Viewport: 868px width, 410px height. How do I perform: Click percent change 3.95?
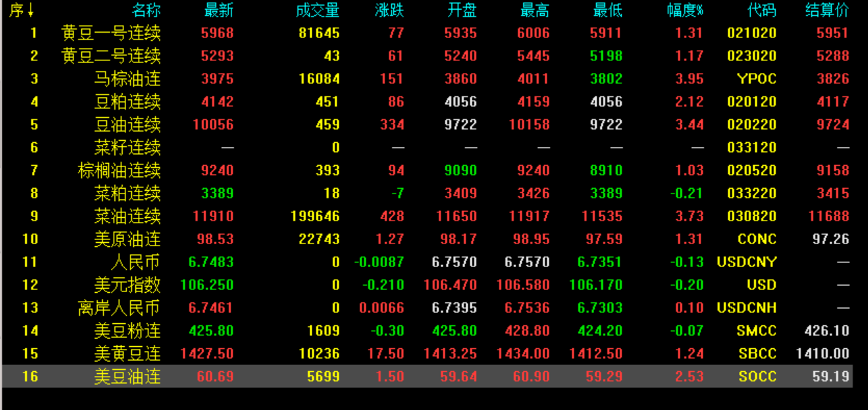(689, 78)
